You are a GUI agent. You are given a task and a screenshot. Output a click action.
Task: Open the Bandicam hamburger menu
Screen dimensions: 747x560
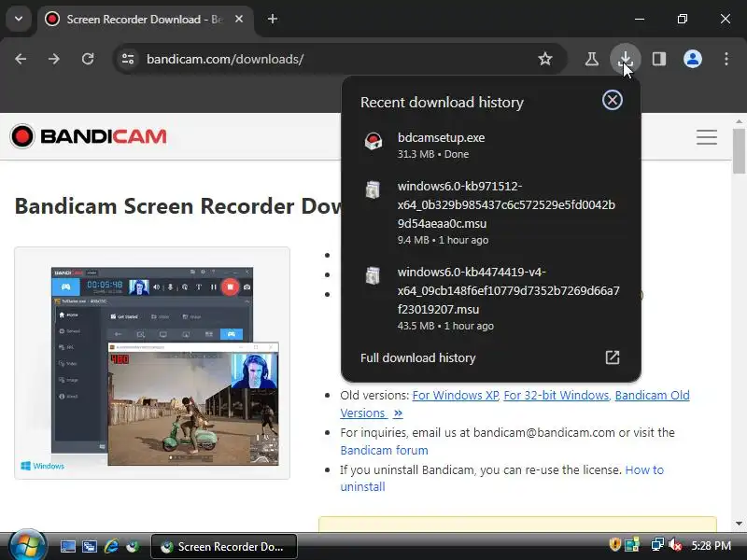point(707,137)
